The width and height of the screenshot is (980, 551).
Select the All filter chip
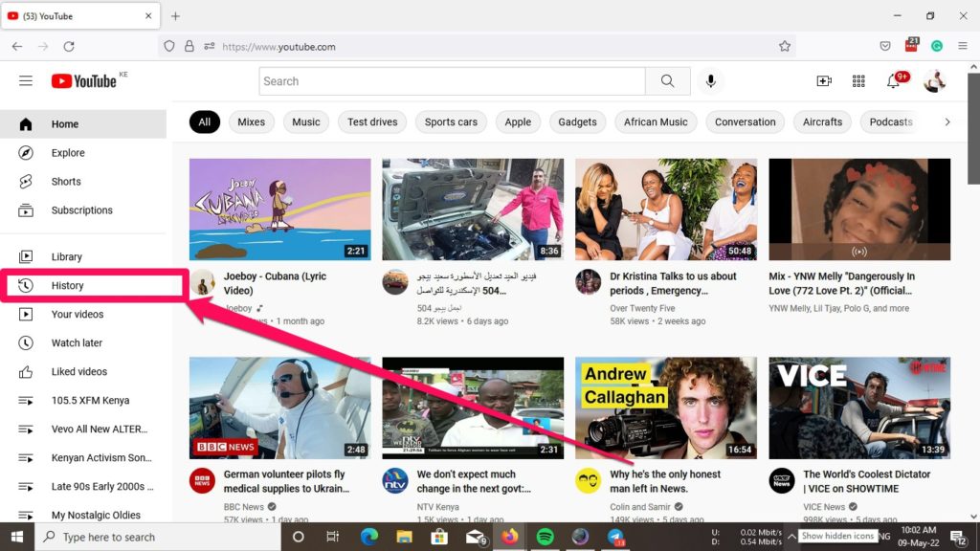pyautogui.click(x=205, y=121)
